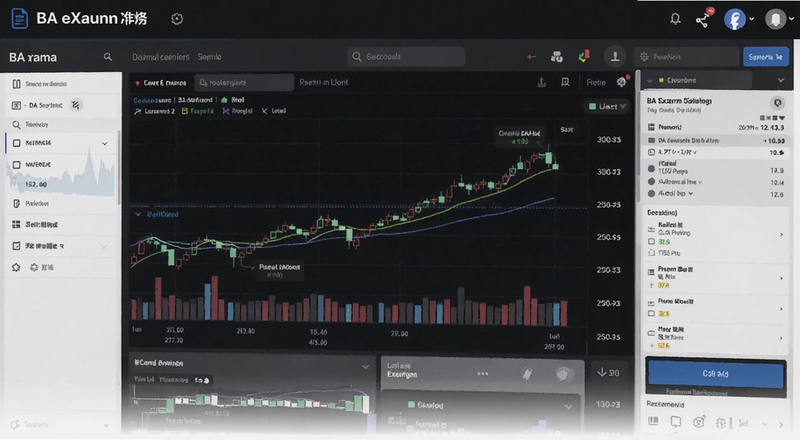Click the share icon with red badge
Screen dimensions: 800x440
[704, 18]
